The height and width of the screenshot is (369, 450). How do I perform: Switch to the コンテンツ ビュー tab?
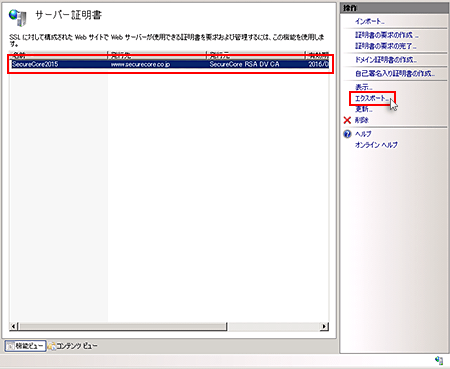(x=73, y=346)
